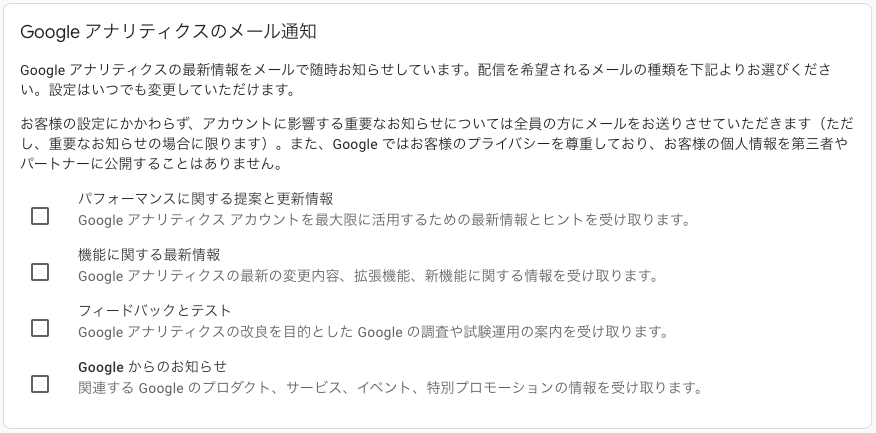Toggle the Google からのお知らせ checkbox
876x433 pixels.
coord(40,383)
